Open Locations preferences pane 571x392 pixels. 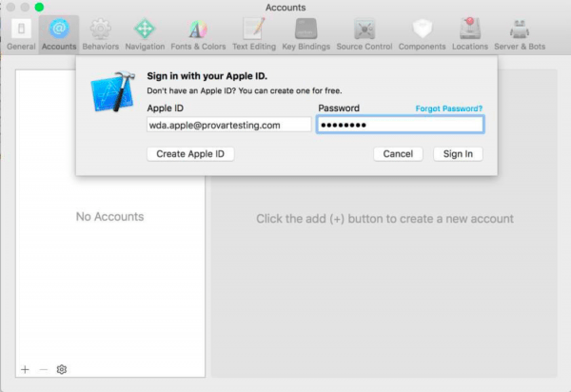[470, 34]
